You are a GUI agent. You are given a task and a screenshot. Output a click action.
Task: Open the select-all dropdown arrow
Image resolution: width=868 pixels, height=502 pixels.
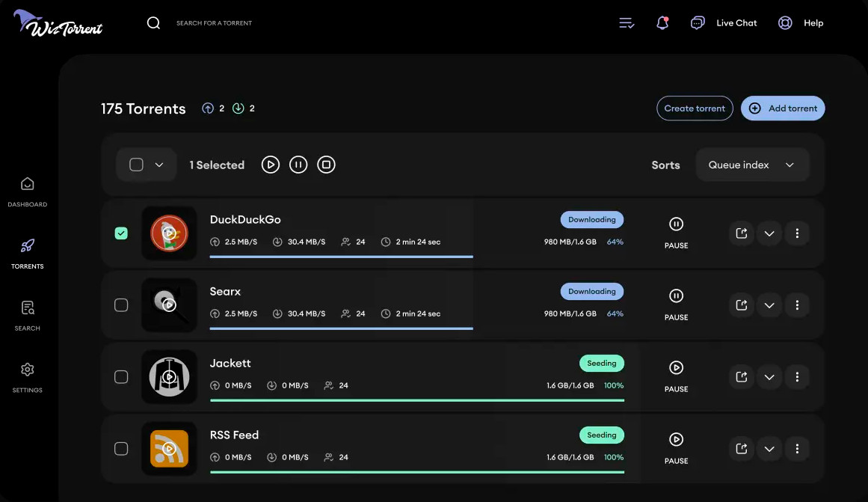(159, 165)
